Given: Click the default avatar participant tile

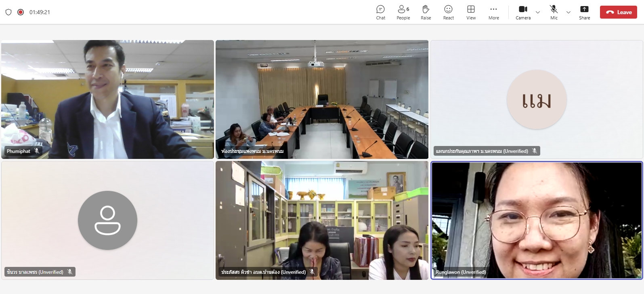Looking at the screenshot, I should click(x=107, y=220).
